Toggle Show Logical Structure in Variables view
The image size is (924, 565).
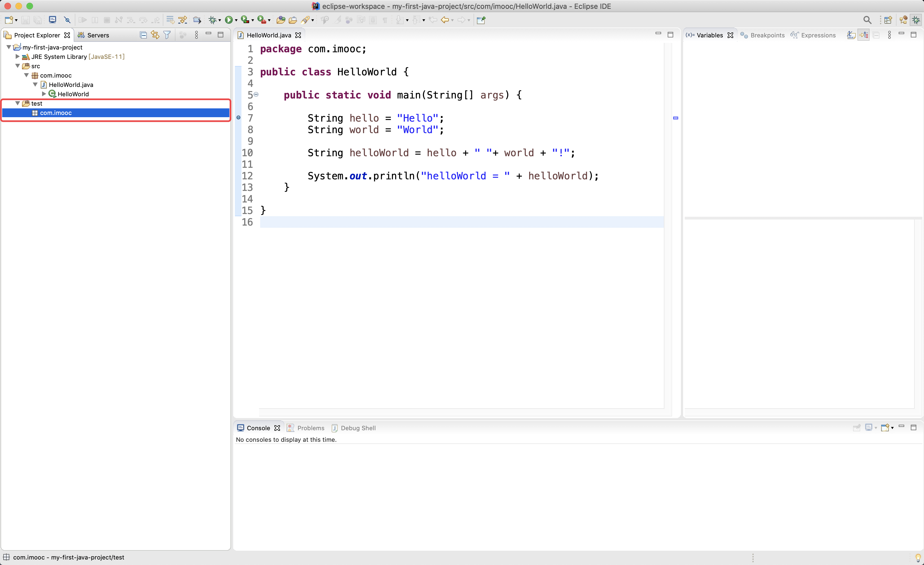[864, 35]
